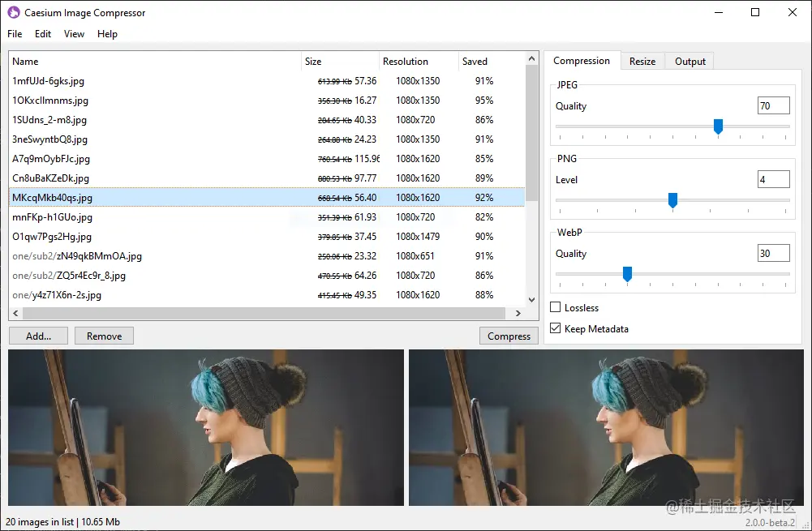812x531 pixels.
Task: Click the JPEG Quality slider handle
Action: pyautogui.click(x=718, y=126)
